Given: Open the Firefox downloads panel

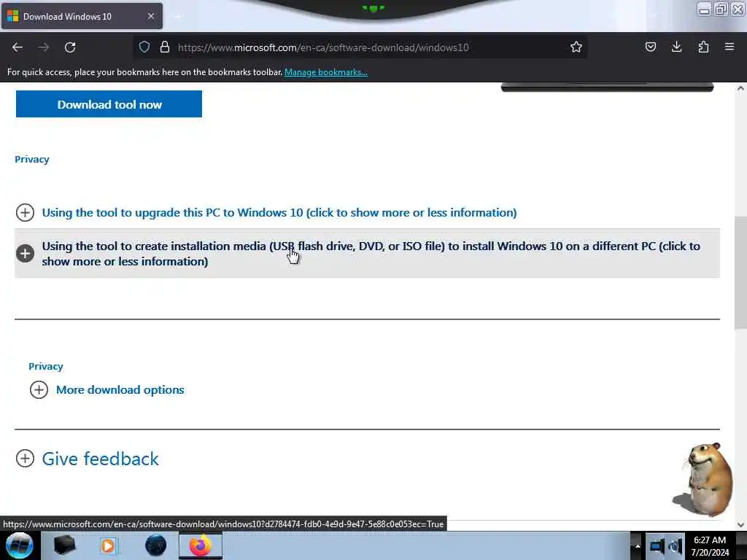Looking at the screenshot, I should pyautogui.click(x=676, y=47).
